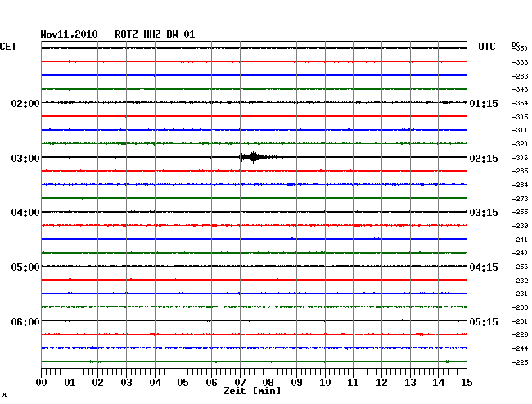The width and height of the screenshot is (532, 404).
Task: Click the DC offset value -284
Action: click(520, 185)
